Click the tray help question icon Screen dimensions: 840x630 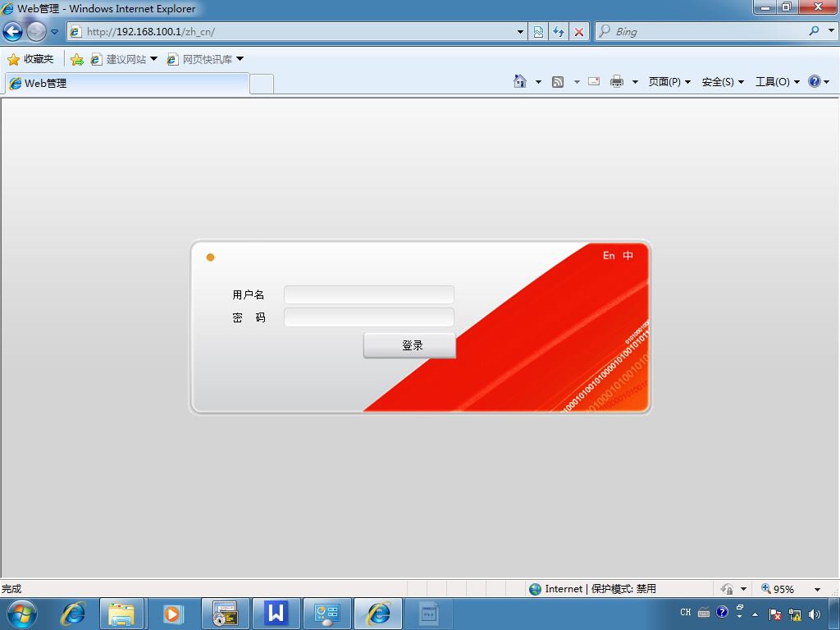pos(722,612)
